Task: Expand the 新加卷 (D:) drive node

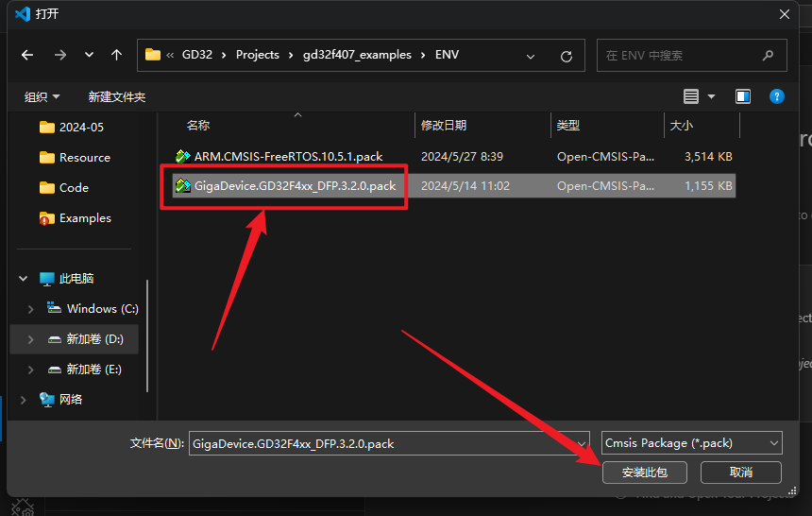Action: tap(30, 339)
